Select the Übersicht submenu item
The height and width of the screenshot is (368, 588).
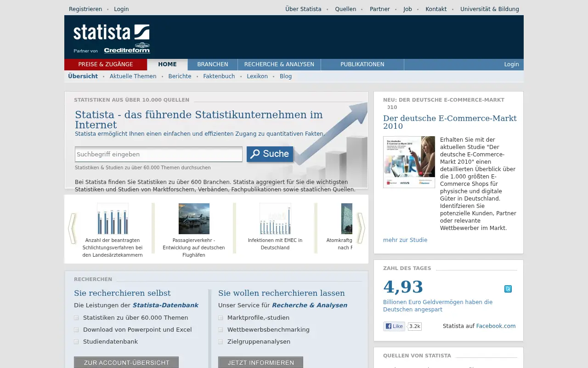83,76
